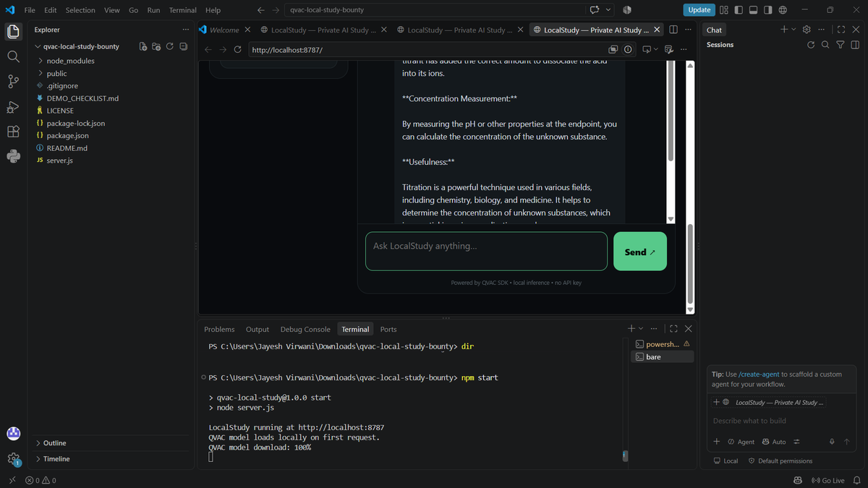
Task: Open the Selection menu
Action: coord(80,10)
